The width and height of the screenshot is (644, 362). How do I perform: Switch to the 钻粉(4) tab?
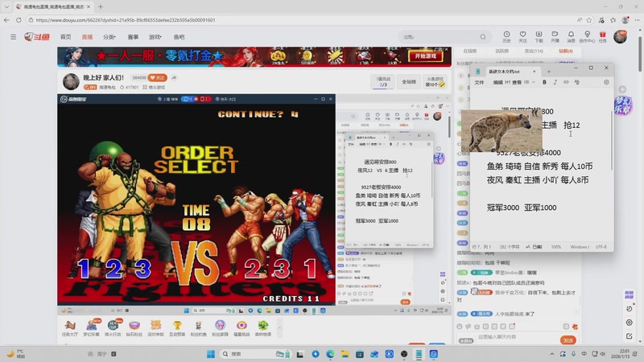coord(566,51)
